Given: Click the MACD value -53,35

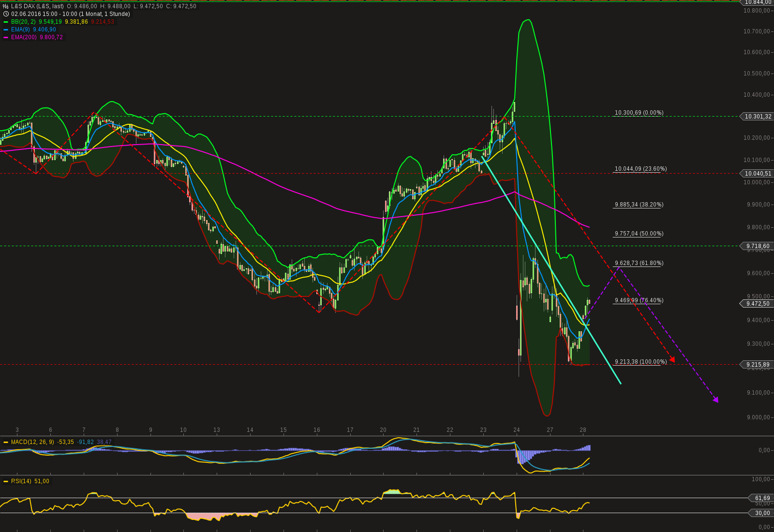Looking at the screenshot, I should (65, 442).
